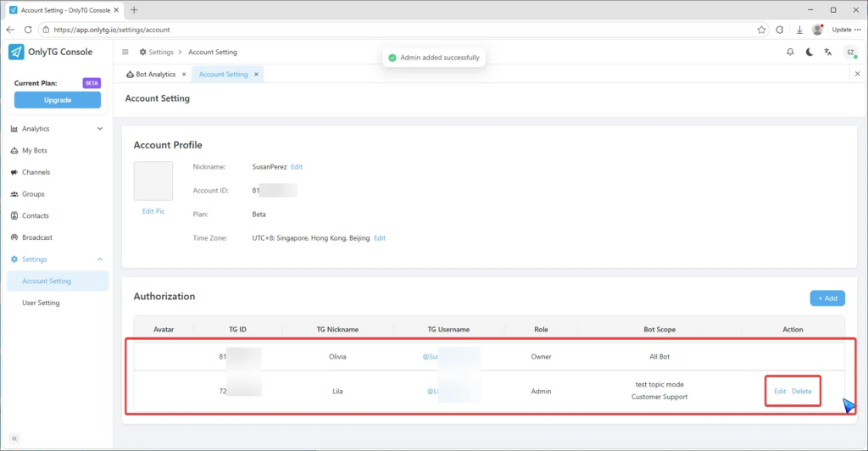868x451 pixels.
Task: Open the language translation icon
Action: coord(827,53)
